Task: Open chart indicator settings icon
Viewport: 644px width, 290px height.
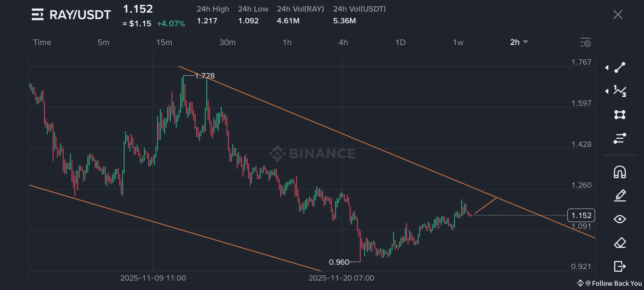Action: tap(586, 42)
